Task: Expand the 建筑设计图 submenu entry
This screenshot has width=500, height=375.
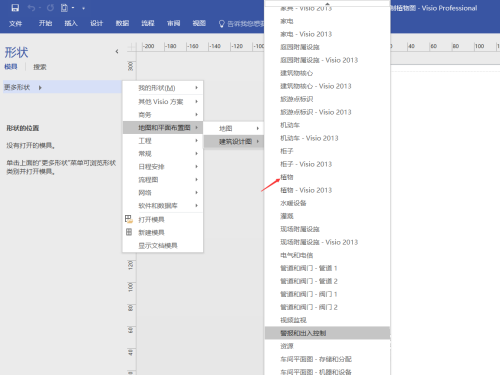Action: tap(234, 141)
